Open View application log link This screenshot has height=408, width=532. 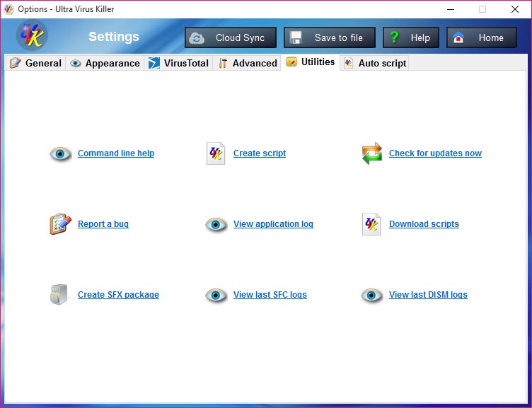[x=273, y=224]
